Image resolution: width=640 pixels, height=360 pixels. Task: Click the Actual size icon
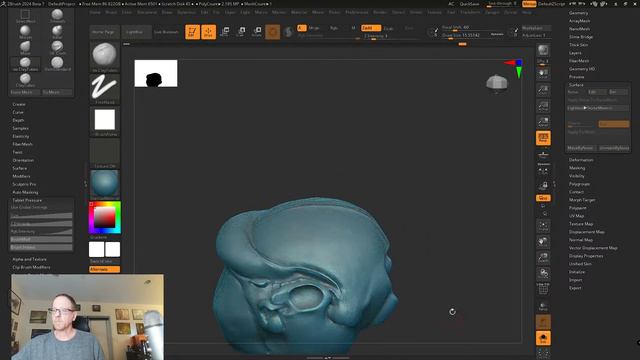543,106
